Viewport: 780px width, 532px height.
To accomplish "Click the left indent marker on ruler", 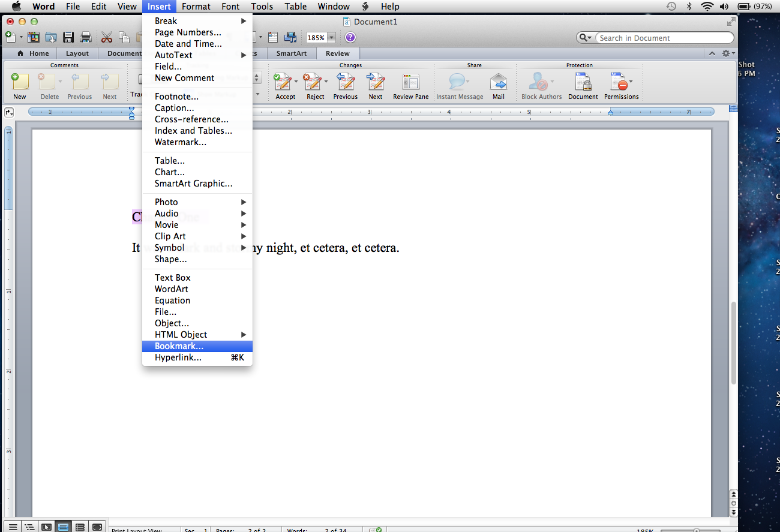I will [132, 113].
